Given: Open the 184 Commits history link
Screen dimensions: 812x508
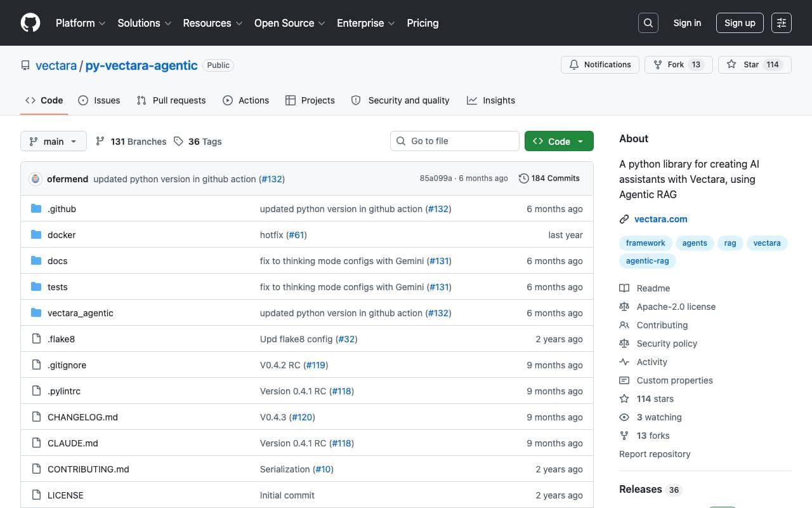Looking at the screenshot, I should [x=549, y=178].
